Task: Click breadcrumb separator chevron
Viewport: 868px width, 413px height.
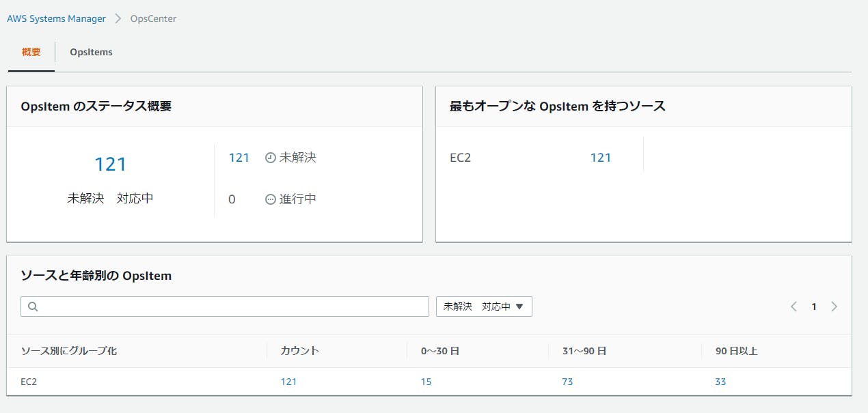Action: [118, 19]
